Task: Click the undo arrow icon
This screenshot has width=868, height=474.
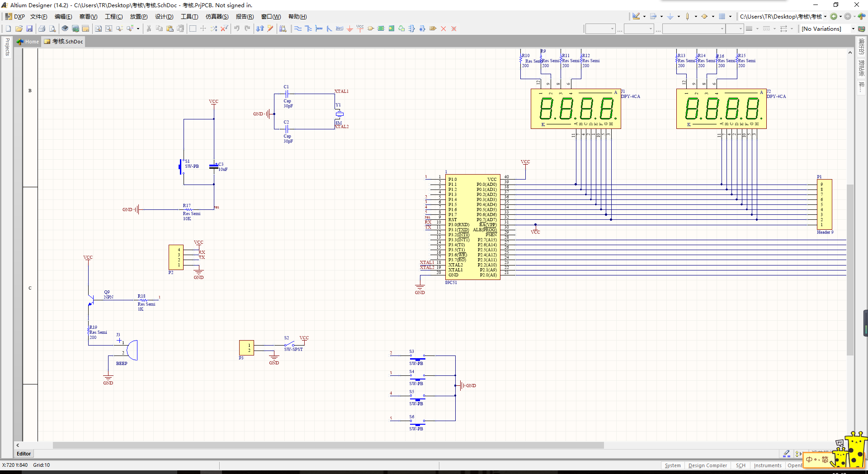Action: point(236,28)
